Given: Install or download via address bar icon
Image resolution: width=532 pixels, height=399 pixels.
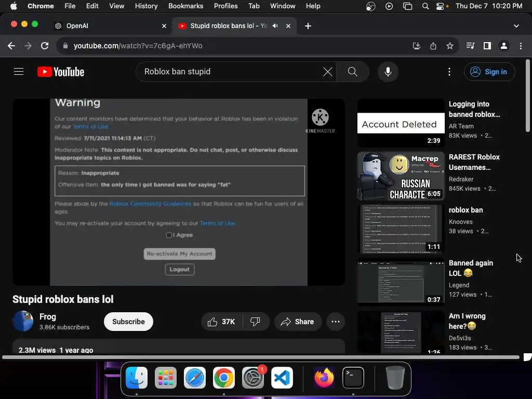Looking at the screenshot, I should (417, 46).
